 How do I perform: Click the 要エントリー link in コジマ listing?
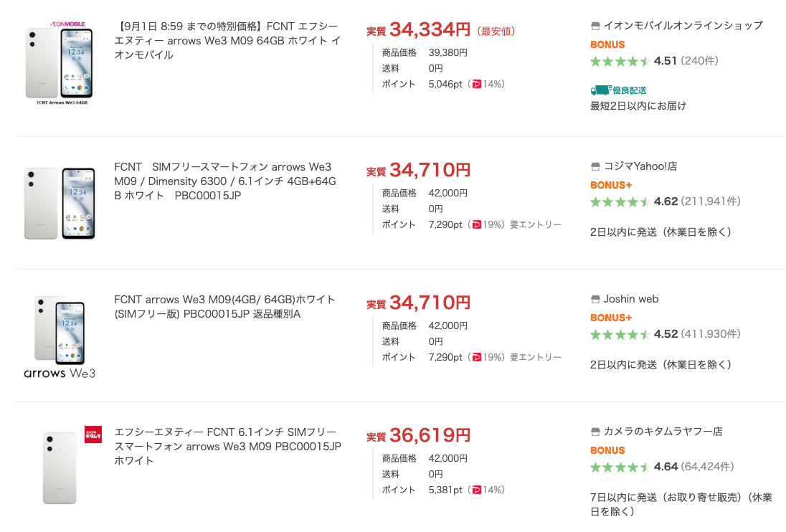(536, 225)
